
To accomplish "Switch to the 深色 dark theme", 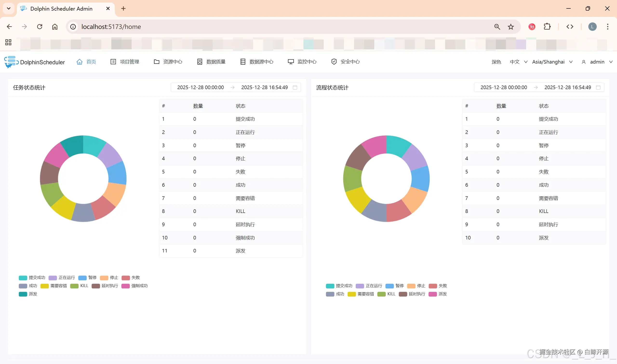I will click(496, 62).
